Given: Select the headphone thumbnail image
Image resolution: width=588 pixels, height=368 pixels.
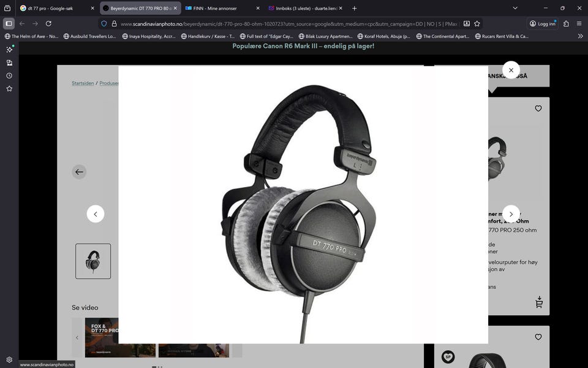Looking at the screenshot, I should (93, 261).
